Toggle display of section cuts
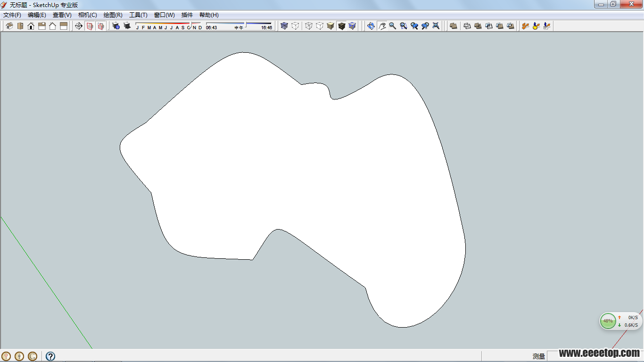Image resolution: width=644 pixels, height=362 pixels. point(100,26)
